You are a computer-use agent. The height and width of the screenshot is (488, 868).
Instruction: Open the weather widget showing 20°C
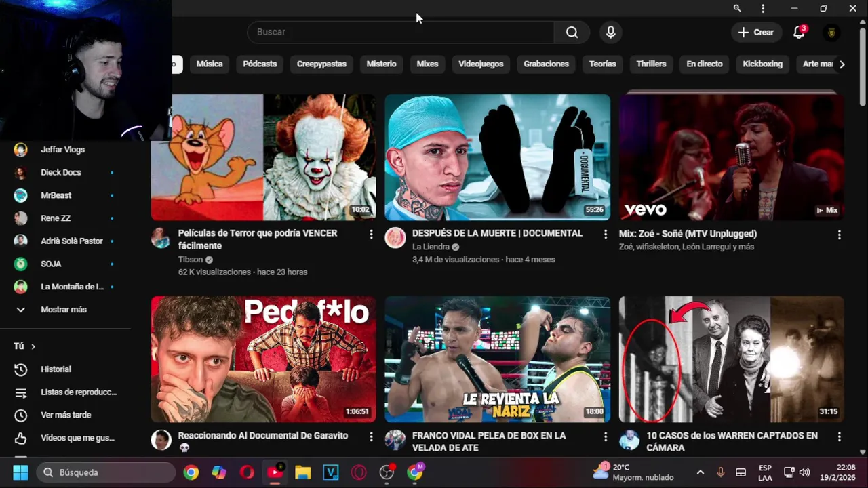click(x=635, y=472)
